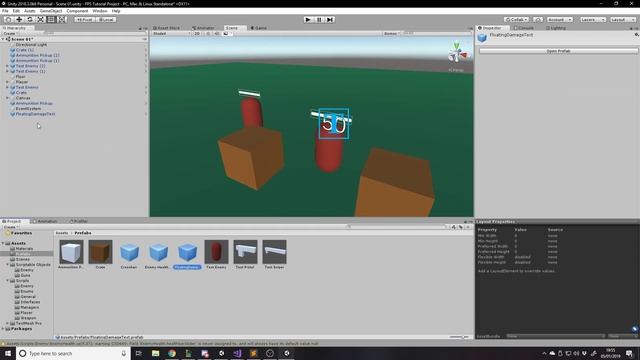Select the Hand tool in the toolbar

click(8, 20)
